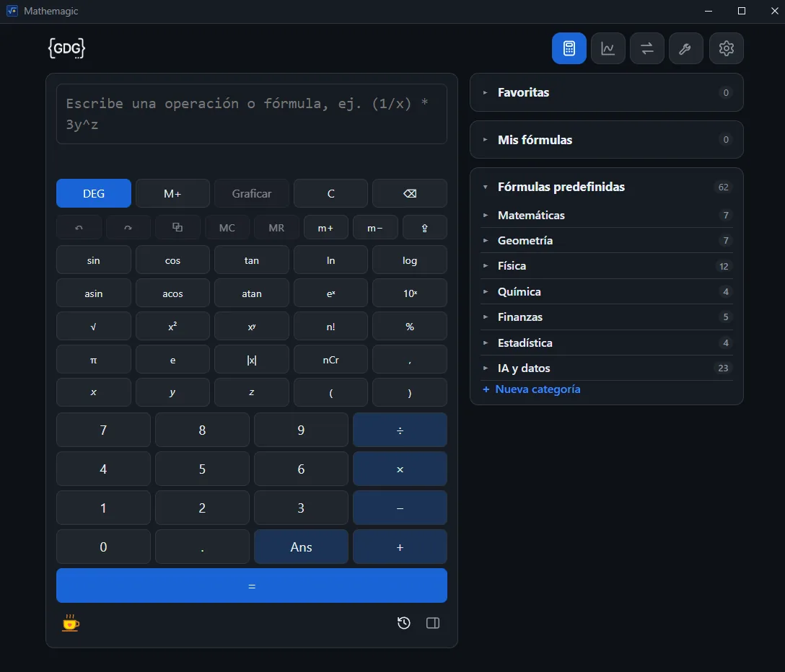785x672 pixels.
Task: Open the tools wrench icon
Action: pos(686,48)
